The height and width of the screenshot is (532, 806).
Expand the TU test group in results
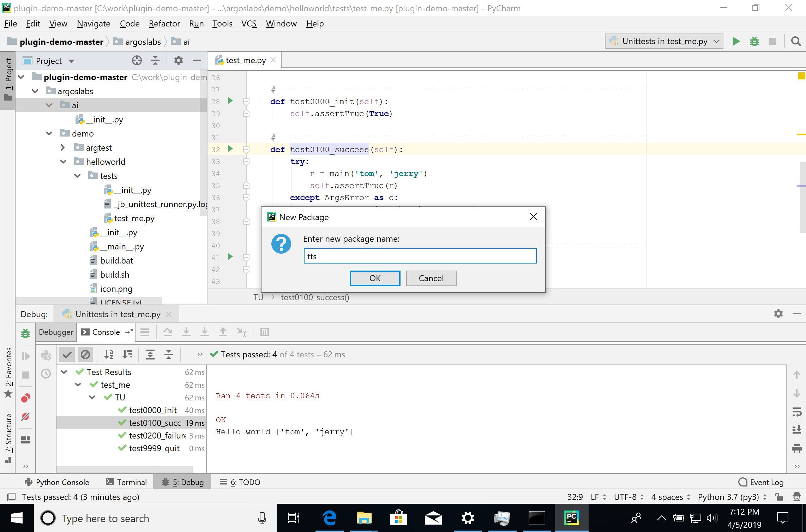[x=90, y=397]
